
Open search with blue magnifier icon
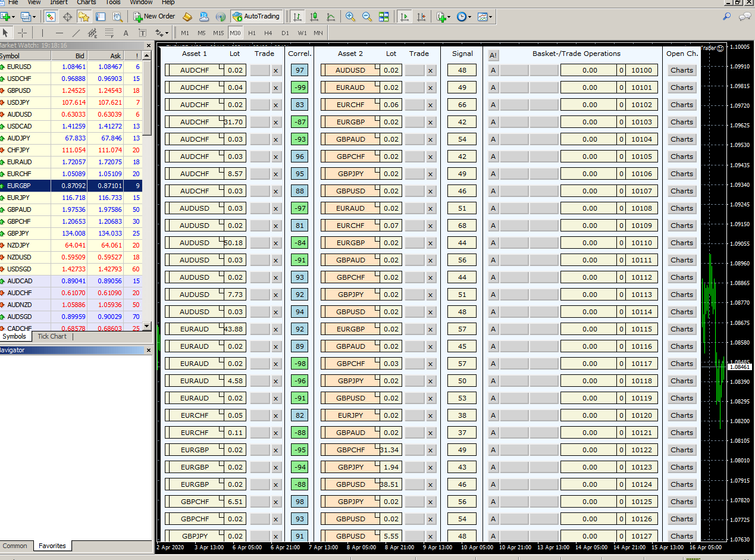726,17
